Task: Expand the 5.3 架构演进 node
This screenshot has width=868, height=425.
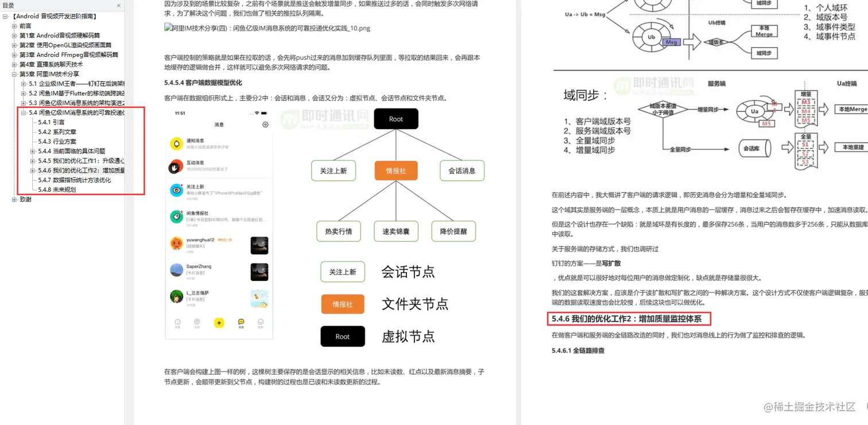Action: pyautogui.click(x=24, y=103)
